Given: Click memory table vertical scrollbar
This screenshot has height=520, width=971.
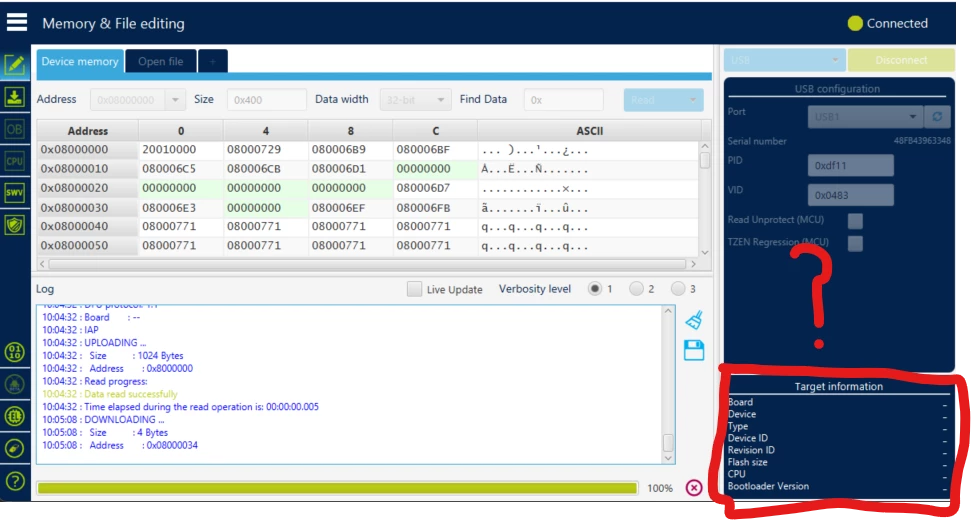Looking at the screenshot, I should point(705,199).
